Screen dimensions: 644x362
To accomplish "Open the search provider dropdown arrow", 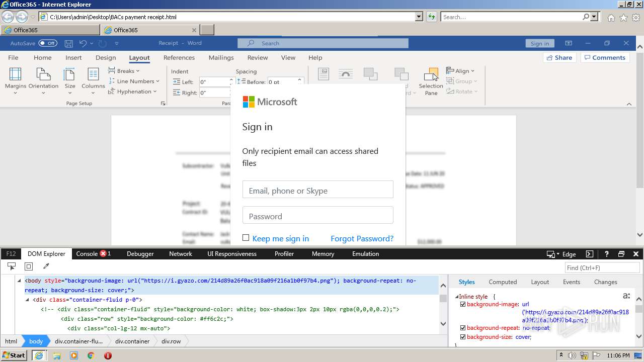I will [595, 17].
